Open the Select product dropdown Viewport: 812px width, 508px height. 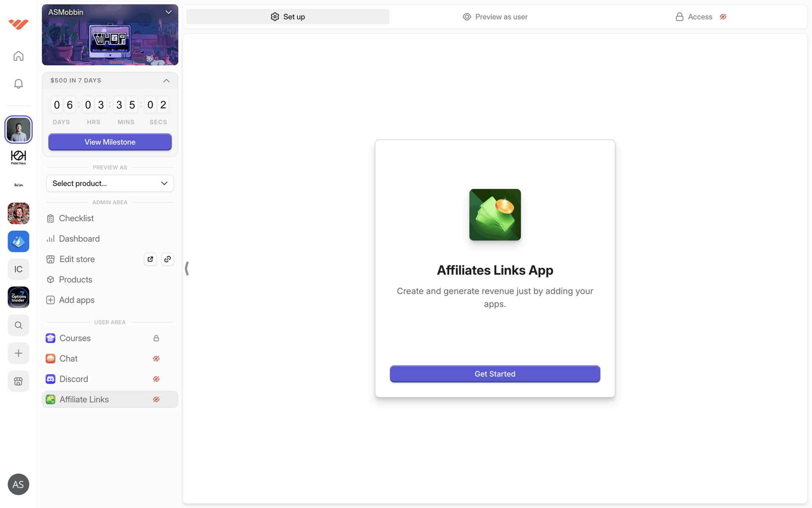110,183
